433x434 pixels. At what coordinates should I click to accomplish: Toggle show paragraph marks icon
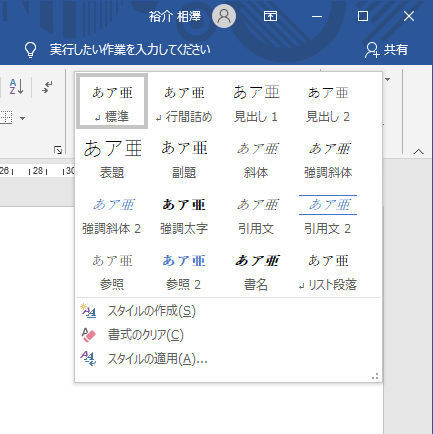pos(47,87)
